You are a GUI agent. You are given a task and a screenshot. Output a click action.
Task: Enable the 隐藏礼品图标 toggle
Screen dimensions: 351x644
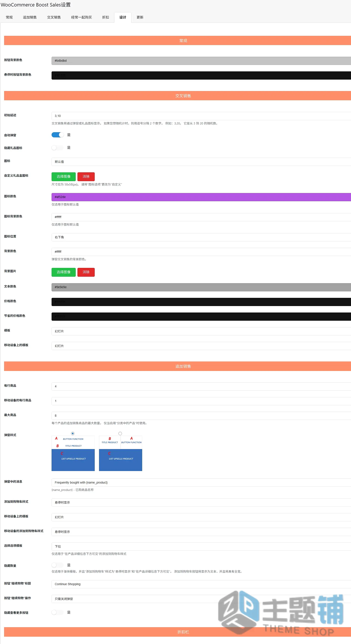click(58, 148)
